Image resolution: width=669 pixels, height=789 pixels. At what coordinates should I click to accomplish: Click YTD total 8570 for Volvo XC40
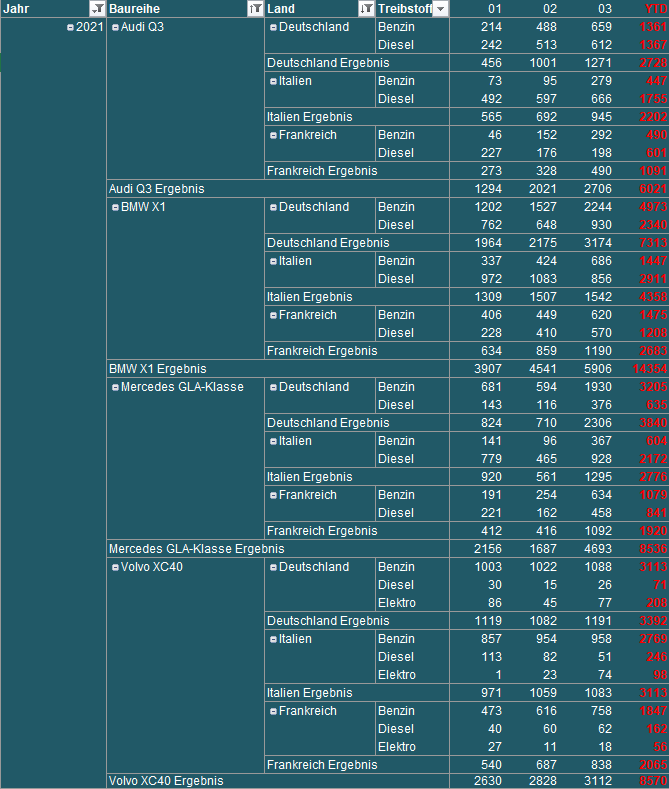[653, 780]
